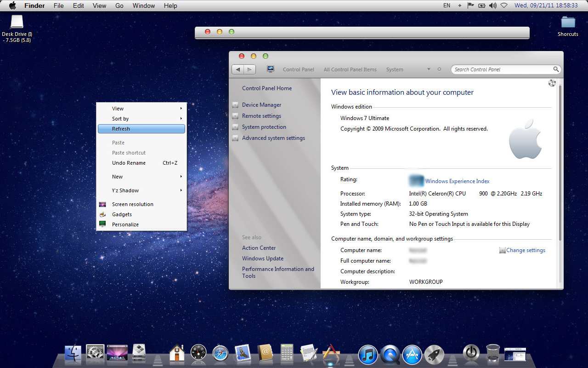The height and width of the screenshot is (368, 588).
Task: Open the EN input language indicator
Action: pos(447,6)
